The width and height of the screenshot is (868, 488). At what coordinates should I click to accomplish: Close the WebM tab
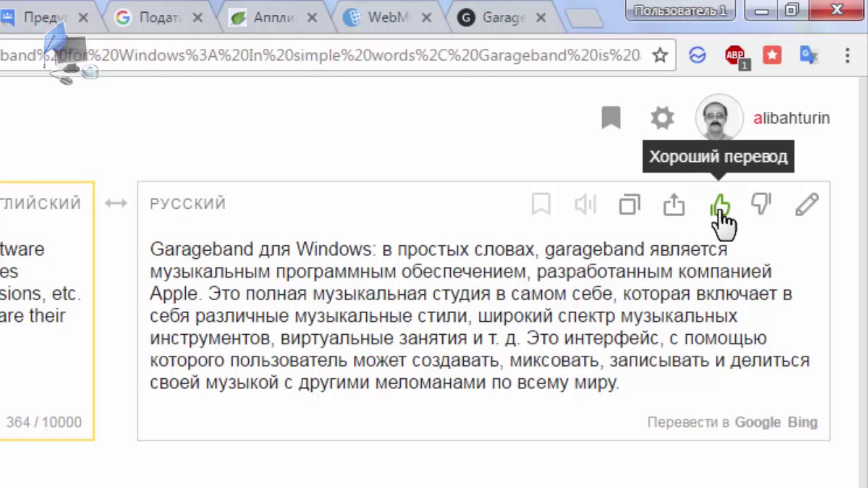coord(425,18)
